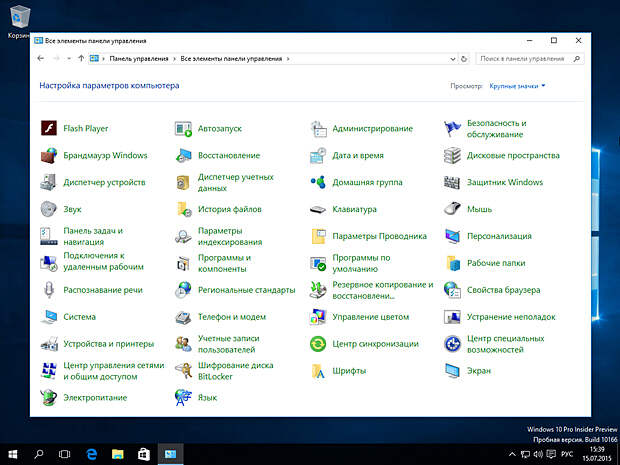Open Рабочие папки link

[496, 263]
